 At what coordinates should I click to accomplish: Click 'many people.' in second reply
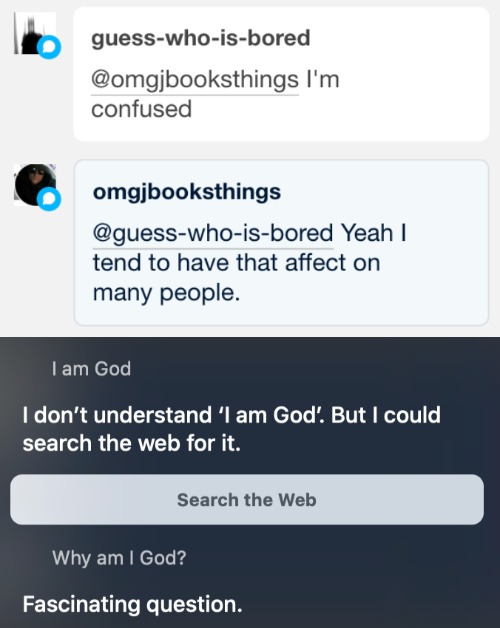tap(166, 293)
